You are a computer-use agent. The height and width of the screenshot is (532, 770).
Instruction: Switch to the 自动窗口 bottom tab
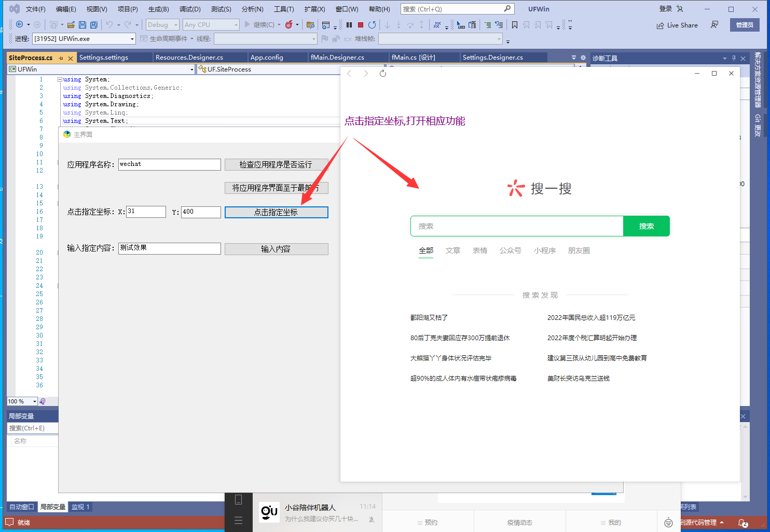22,507
